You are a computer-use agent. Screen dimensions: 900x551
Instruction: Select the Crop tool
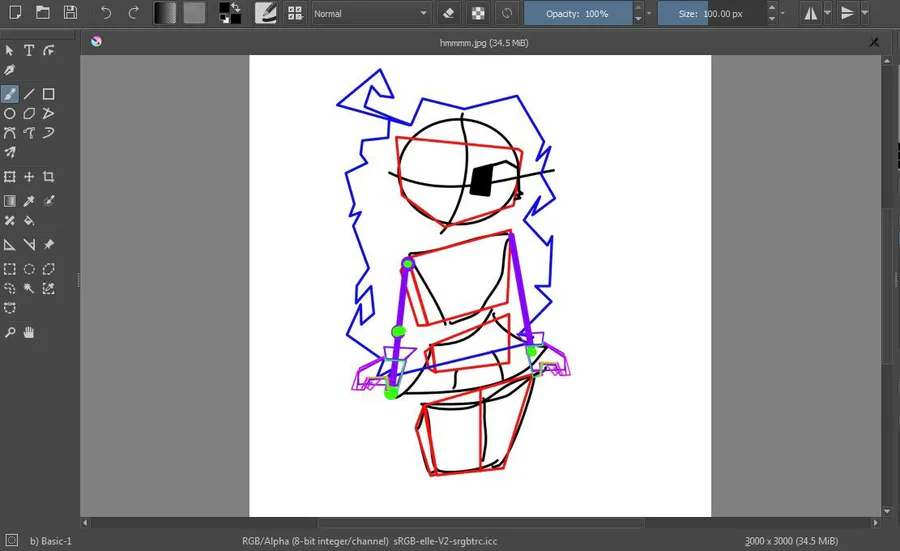[x=49, y=177]
